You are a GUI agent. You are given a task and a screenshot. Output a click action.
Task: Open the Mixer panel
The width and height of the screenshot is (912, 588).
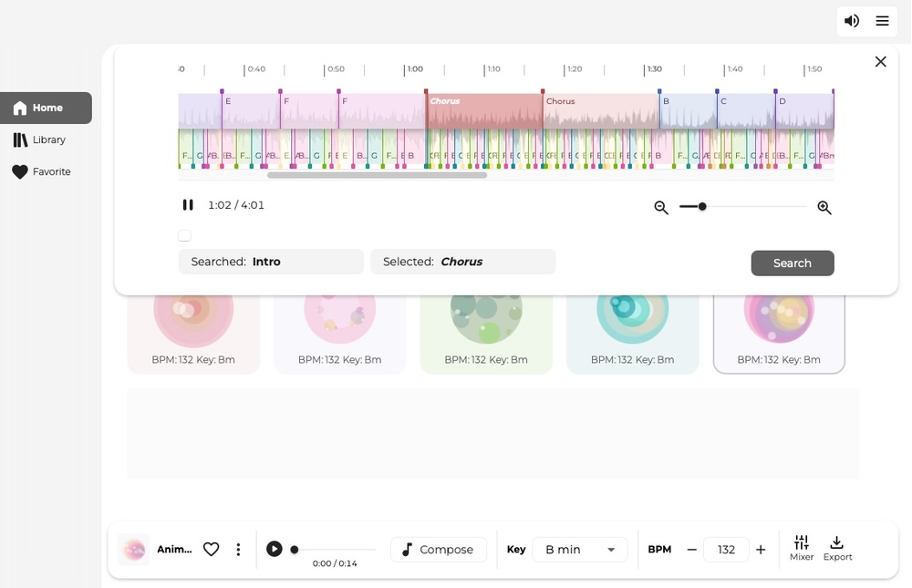[x=802, y=549]
